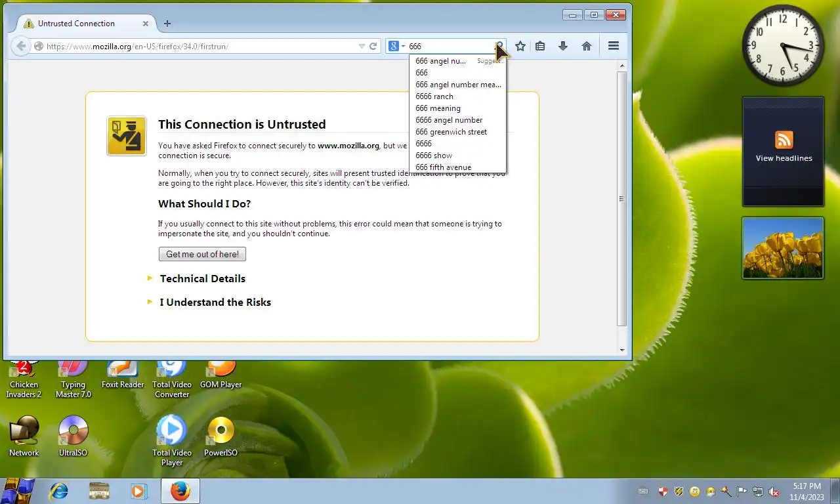Open Total Video Converter desktop icon
Image resolution: width=840 pixels, height=504 pixels.
(171, 379)
